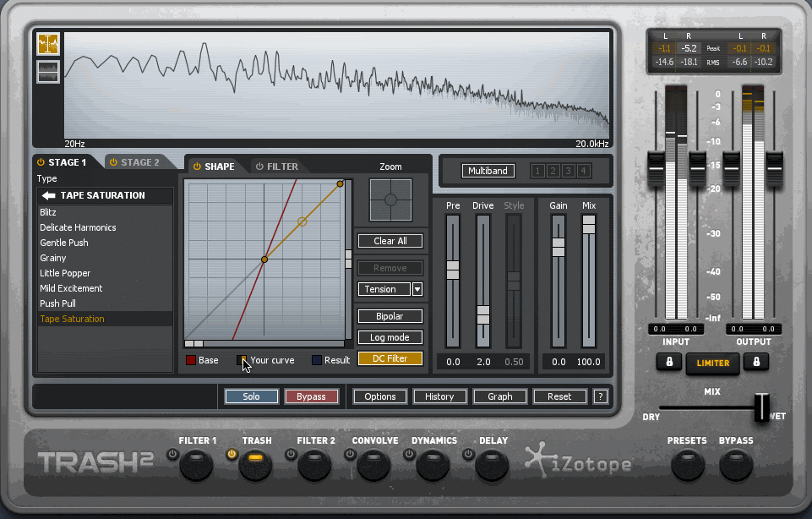Disable the Trash module power button
This screenshot has height=519, width=812.
[232, 454]
